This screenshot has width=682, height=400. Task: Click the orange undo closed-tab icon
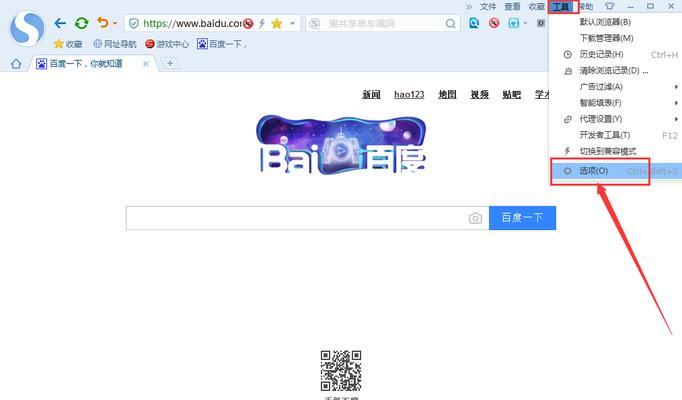103,23
